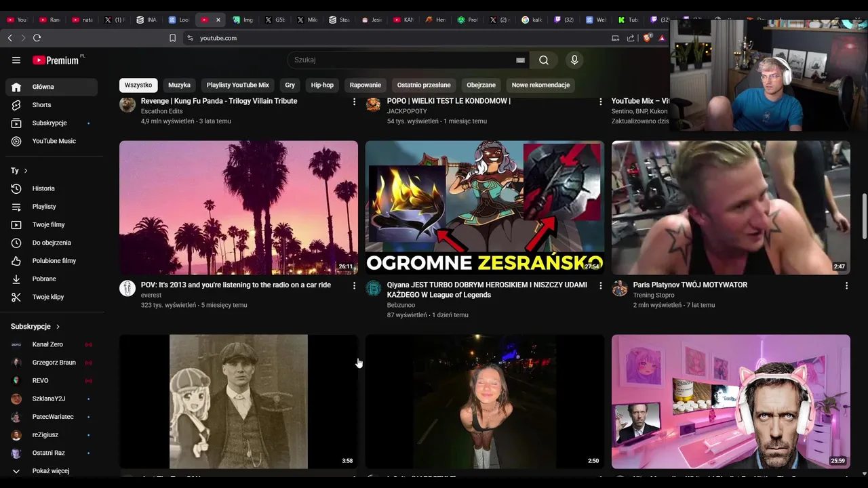
Task: Go to Główna home in sidebar
Action: tap(52, 87)
